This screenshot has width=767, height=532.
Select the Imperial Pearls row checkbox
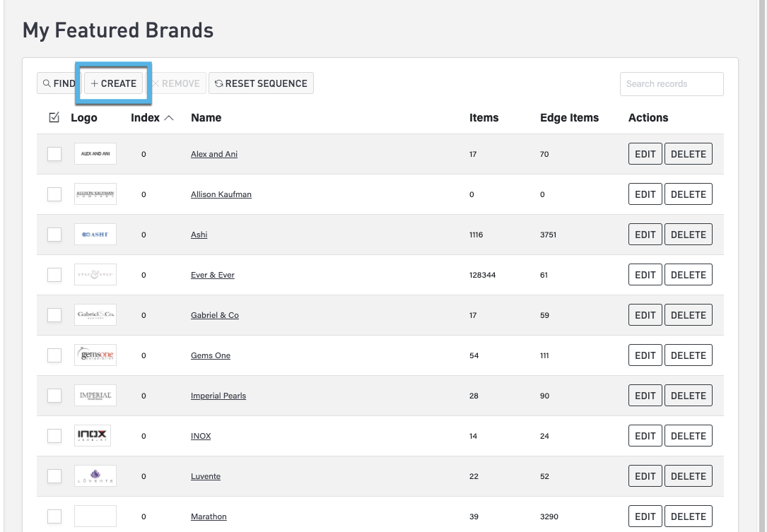(x=54, y=396)
